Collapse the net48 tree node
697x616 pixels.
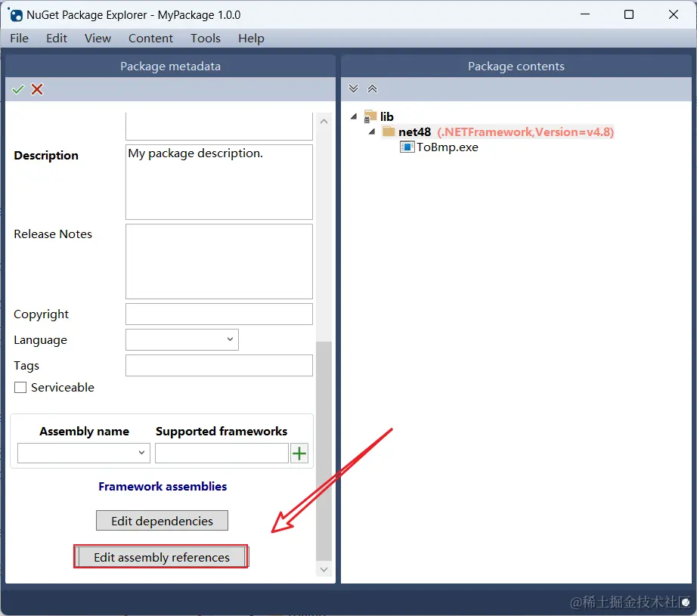click(x=372, y=132)
